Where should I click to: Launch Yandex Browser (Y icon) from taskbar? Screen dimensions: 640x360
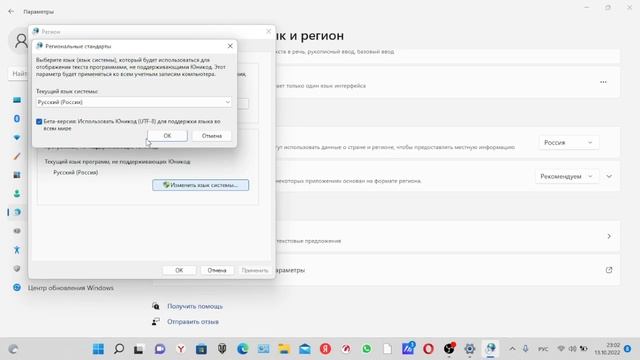180,349
